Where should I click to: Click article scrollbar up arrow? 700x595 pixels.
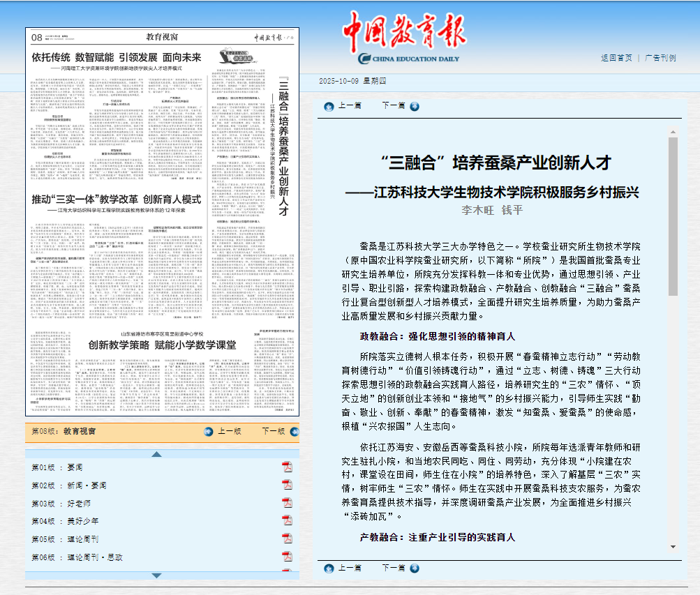pyautogui.click(x=673, y=130)
